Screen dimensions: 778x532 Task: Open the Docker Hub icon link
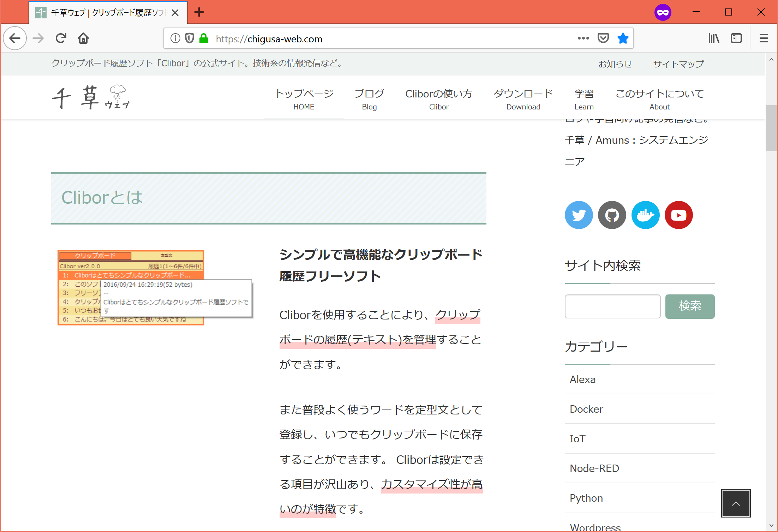pos(646,215)
